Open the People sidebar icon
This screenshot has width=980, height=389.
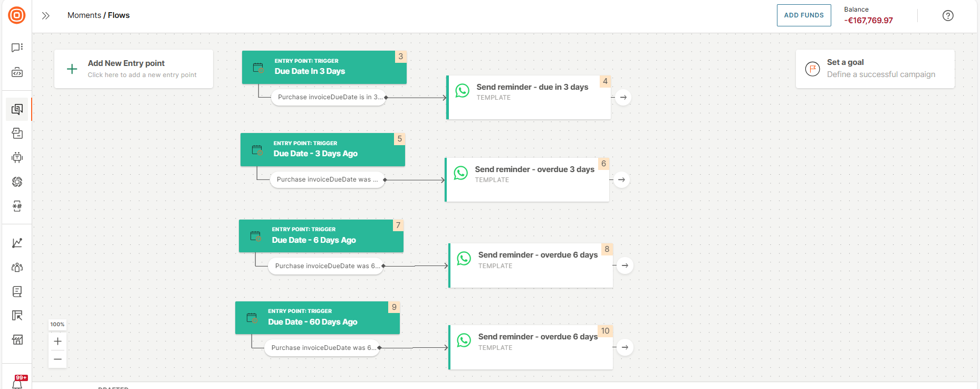coord(17,267)
